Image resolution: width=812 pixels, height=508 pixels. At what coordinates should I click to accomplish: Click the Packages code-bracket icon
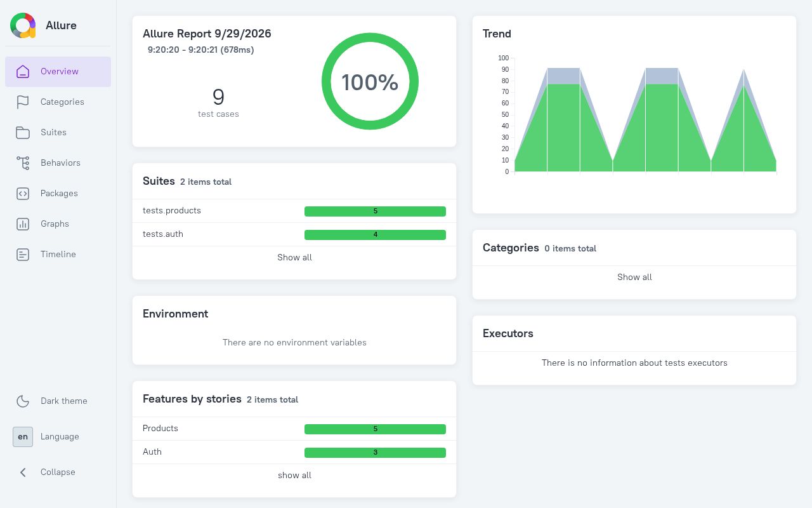pyautogui.click(x=23, y=194)
